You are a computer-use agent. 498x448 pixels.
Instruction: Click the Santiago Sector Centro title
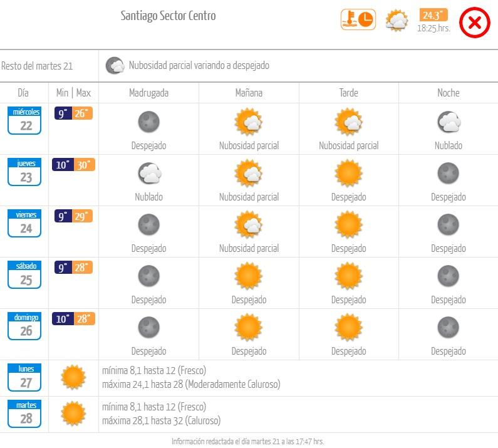(168, 16)
